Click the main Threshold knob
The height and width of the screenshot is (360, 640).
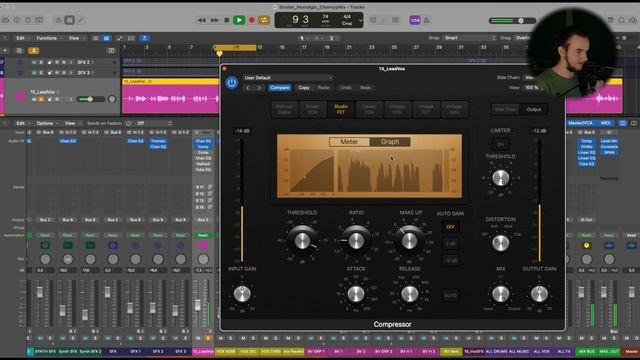(302, 240)
